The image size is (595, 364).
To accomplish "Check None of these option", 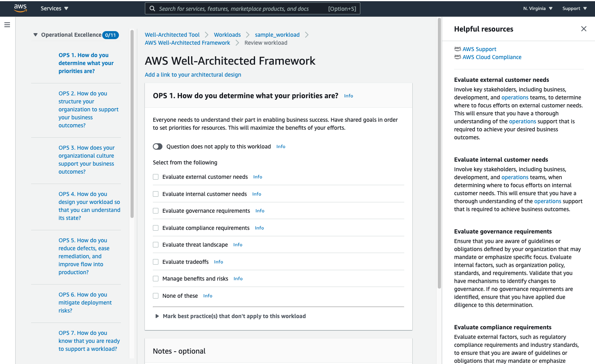I will tap(156, 296).
